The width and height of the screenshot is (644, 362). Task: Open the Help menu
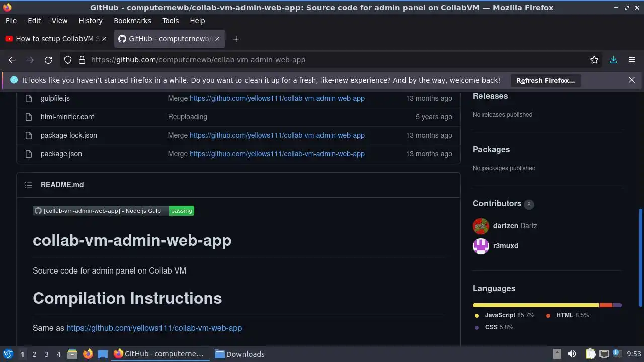click(197, 21)
